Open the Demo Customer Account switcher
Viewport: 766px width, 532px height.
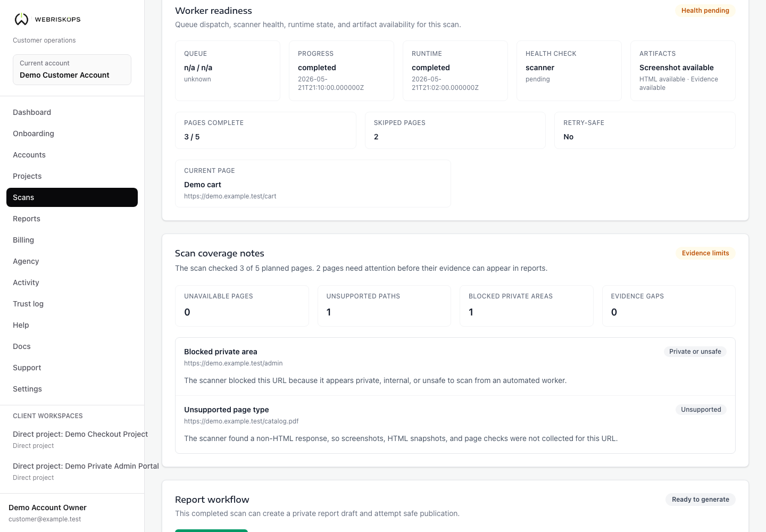click(x=72, y=70)
